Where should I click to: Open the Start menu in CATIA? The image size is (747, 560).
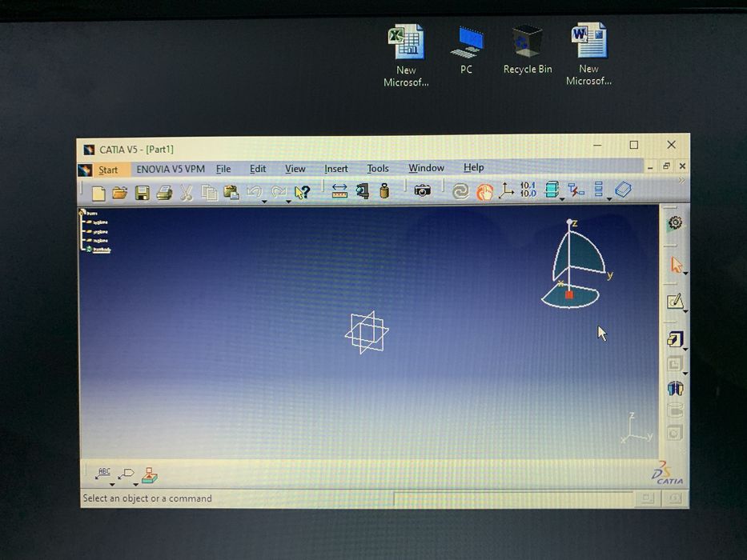coord(108,170)
